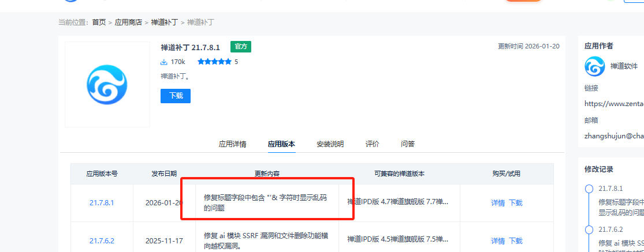This screenshot has height=252, width=644.
Task: Click compatibility text 禅道IPD版 4.7禅道旗舰版 7.7
Action: tap(397, 202)
